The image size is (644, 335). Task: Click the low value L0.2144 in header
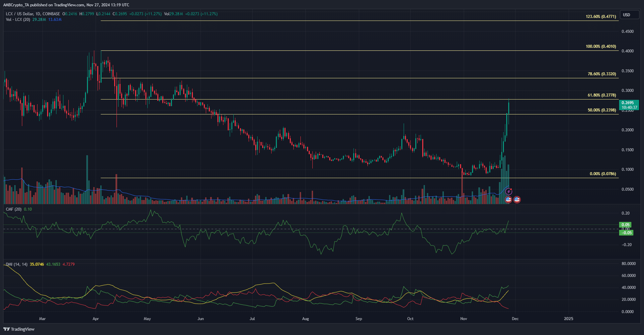[103, 14]
